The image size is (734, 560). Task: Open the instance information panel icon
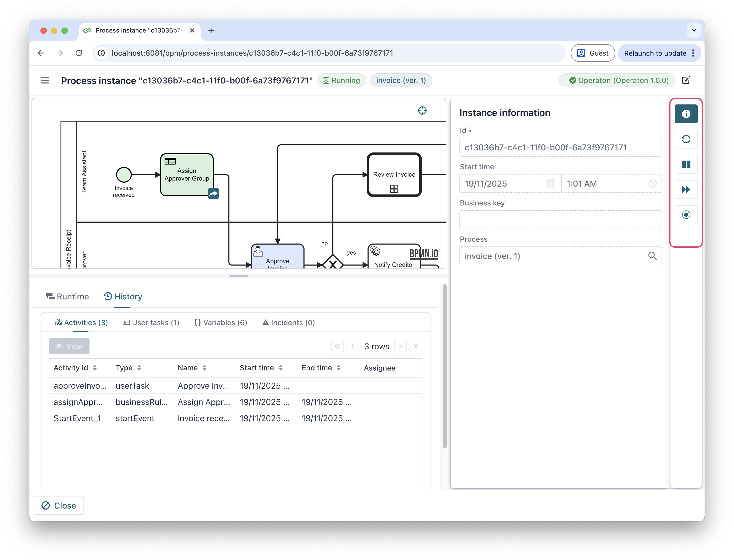pos(686,114)
